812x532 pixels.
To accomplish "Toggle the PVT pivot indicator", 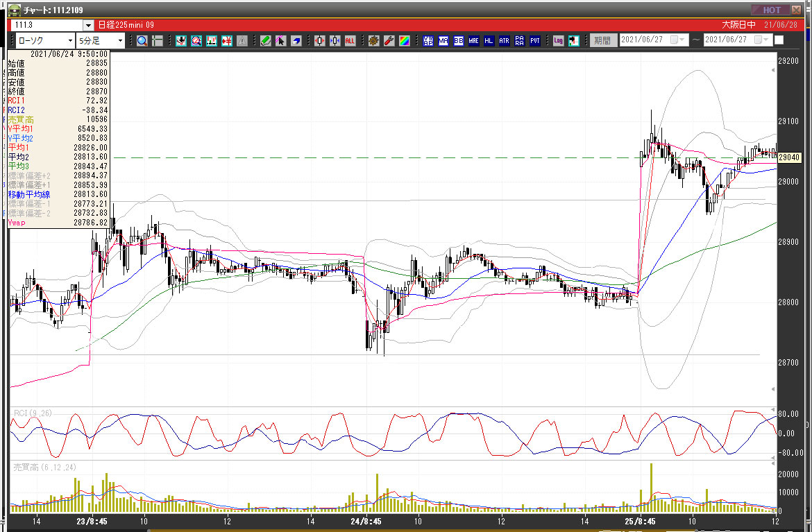I will 535,40.
